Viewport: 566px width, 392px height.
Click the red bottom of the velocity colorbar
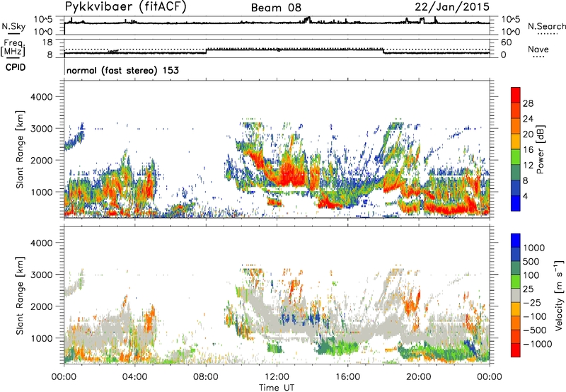coord(516,350)
